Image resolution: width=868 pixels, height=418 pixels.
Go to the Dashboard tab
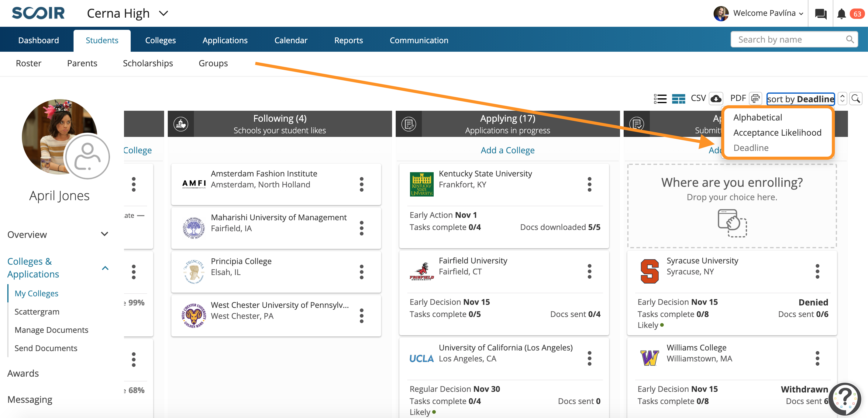coord(38,40)
